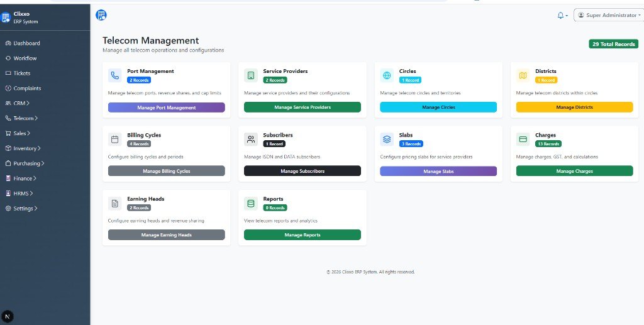Open Dashboard in the sidebar
This screenshot has width=644, height=325.
click(23, 43)
